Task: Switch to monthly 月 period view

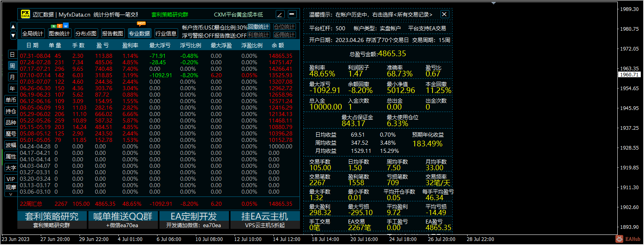Action: 12,77
